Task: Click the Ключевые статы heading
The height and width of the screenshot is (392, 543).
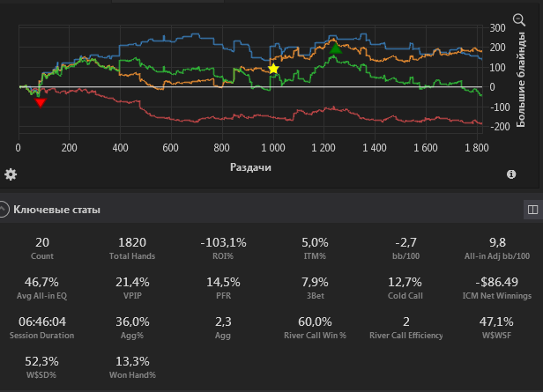Action: coord(56,210)
